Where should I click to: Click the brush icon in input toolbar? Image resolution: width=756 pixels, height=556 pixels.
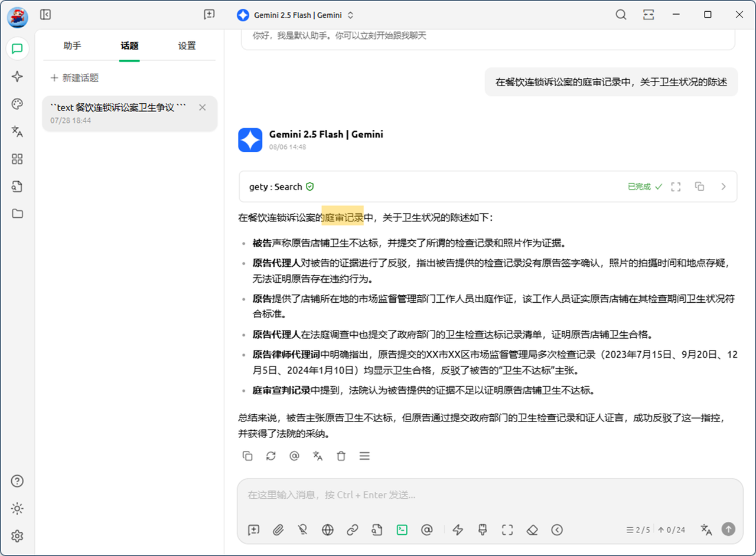pos(483,530)
